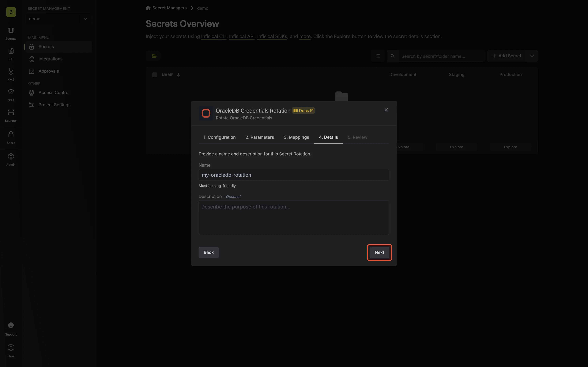Click the green folder icon in toolbar
Screen dimensions: 588x367
tap(154, 56)
